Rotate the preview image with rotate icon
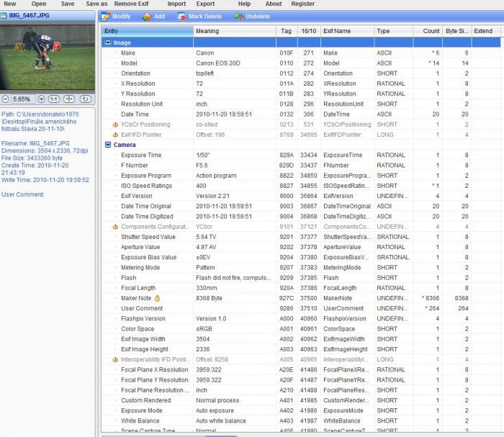Viewport: 504px width, 437px height. 86,99
